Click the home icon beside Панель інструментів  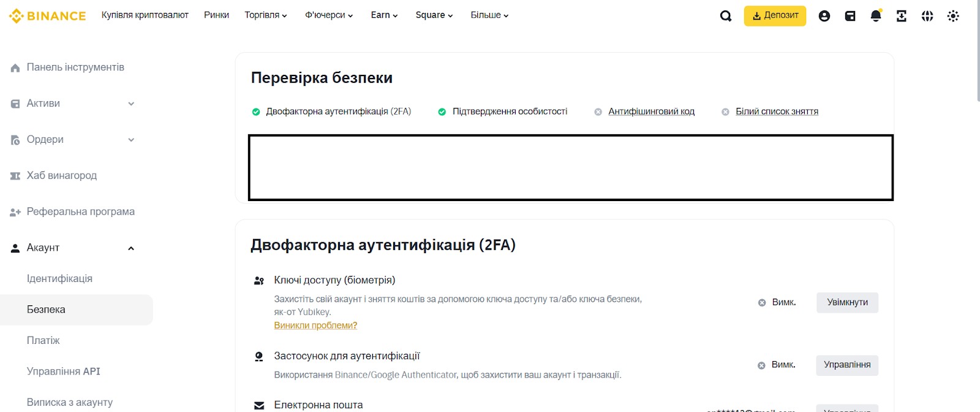pos(15,68)
